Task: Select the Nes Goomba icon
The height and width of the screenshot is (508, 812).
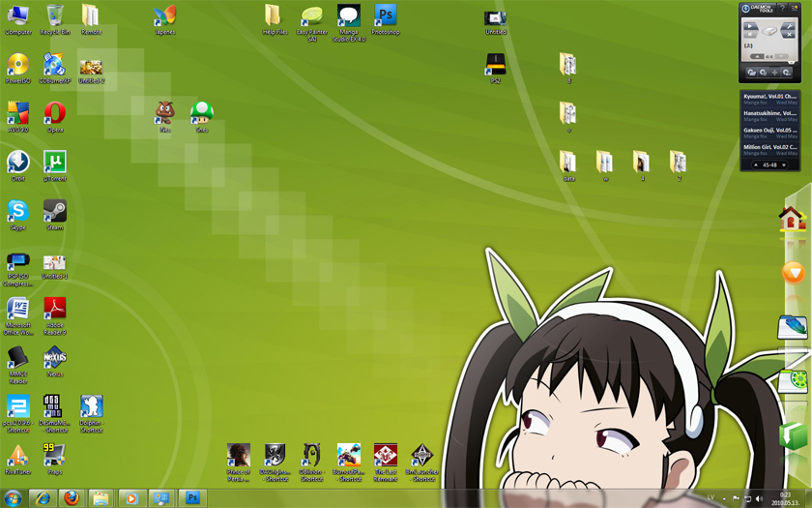Action: click(165, 117)
